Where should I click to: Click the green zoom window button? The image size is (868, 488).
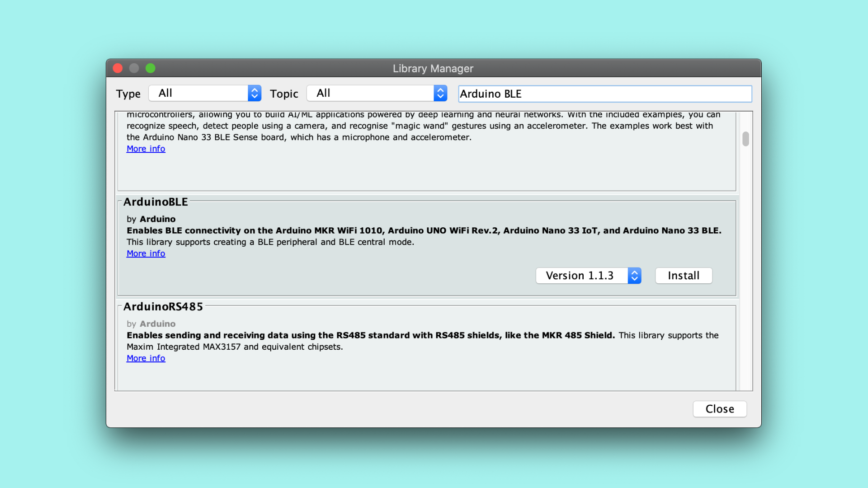(151, 68)
